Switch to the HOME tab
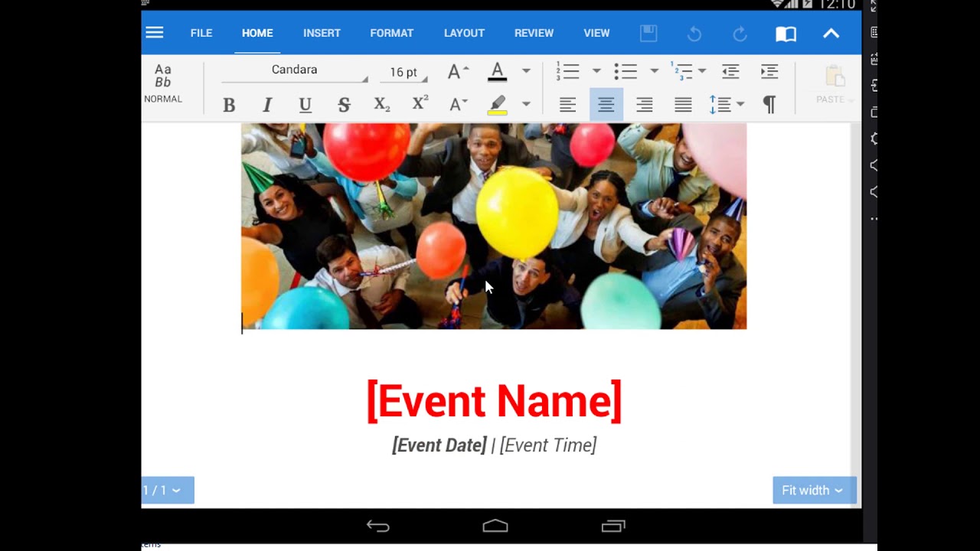 [257, 33]
